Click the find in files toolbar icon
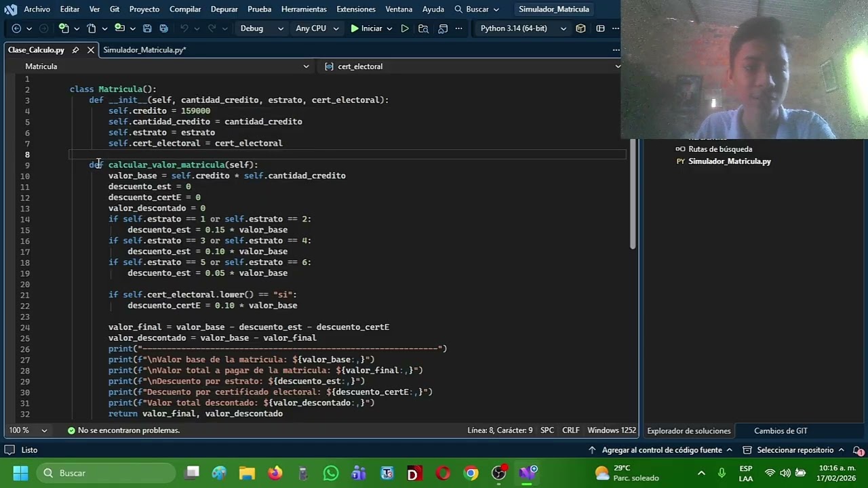868x488 pixels. click(x=424, y=28)
